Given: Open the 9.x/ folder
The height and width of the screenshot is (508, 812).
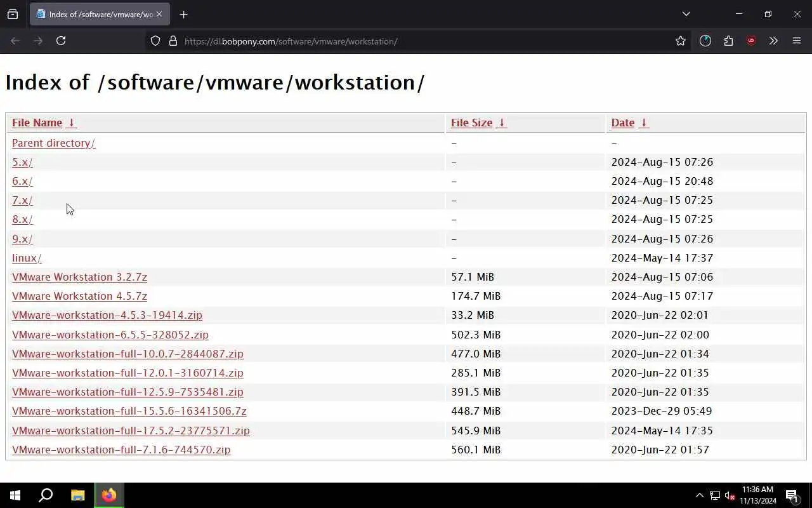Looking at the screenshot, I should pos(22,239).
